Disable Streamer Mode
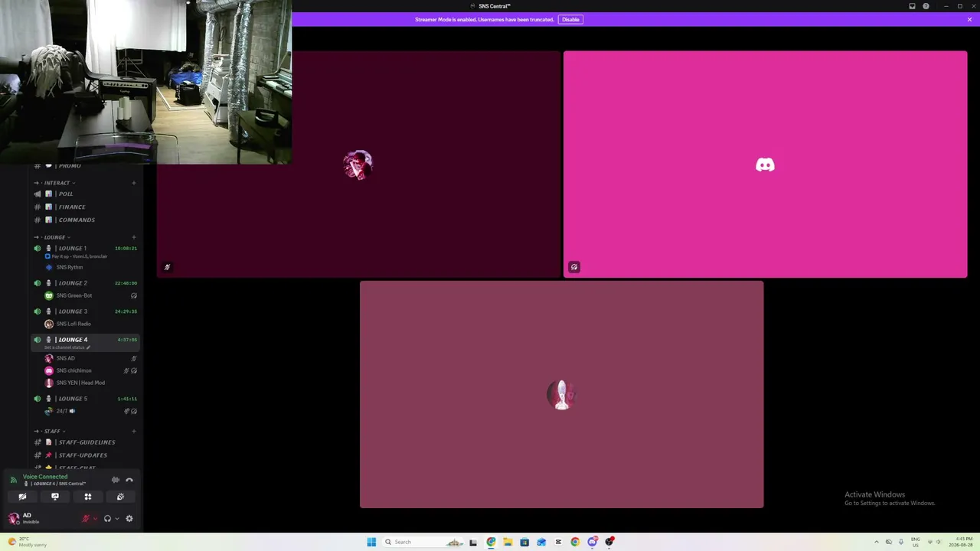 point(570,19)
